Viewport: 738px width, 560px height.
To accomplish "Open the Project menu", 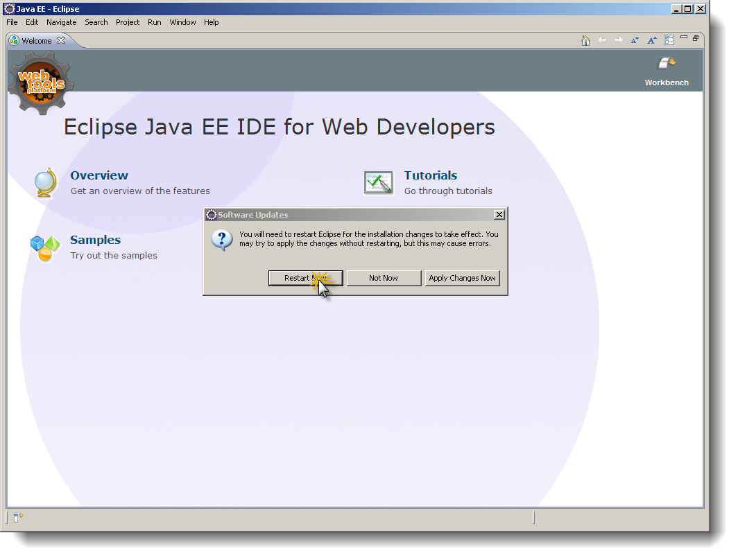I will coord(128,22).
